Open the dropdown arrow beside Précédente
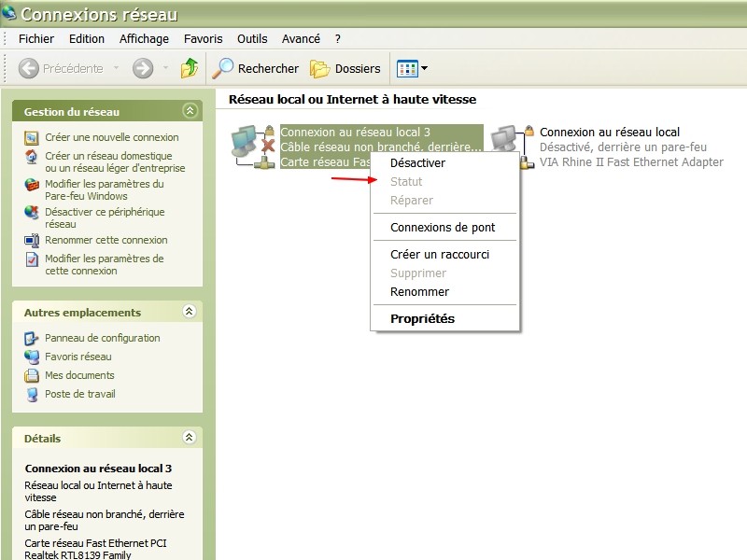This screenshot has width=747, height=560. coord(117,68)
